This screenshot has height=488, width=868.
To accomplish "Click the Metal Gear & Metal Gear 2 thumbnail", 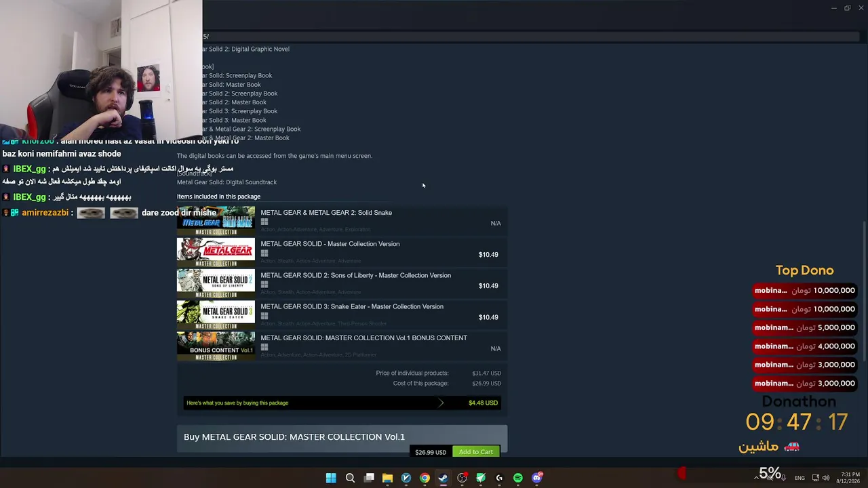I will click(216, 221).
